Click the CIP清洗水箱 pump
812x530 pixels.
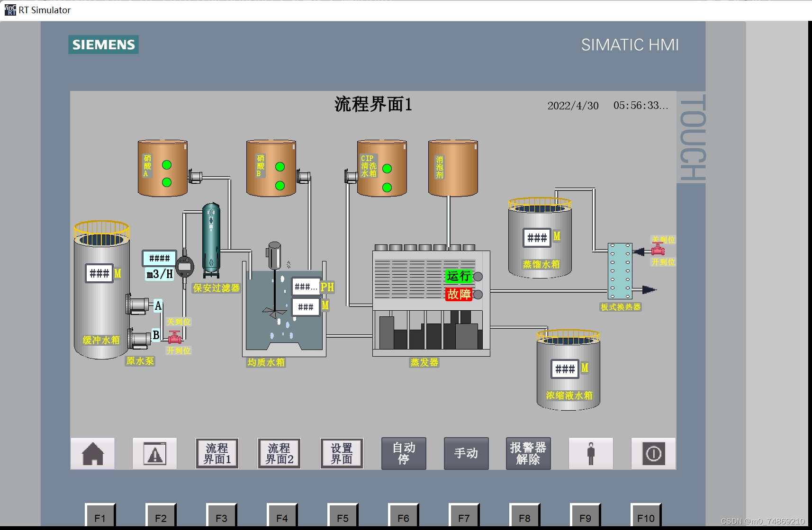click(351, 177)
